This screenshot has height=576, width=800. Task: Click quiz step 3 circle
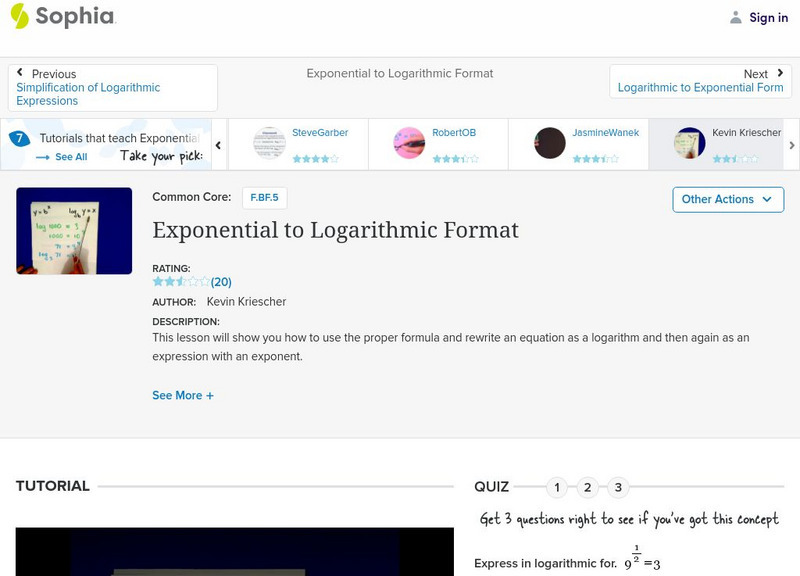click(x=618, y=487)
